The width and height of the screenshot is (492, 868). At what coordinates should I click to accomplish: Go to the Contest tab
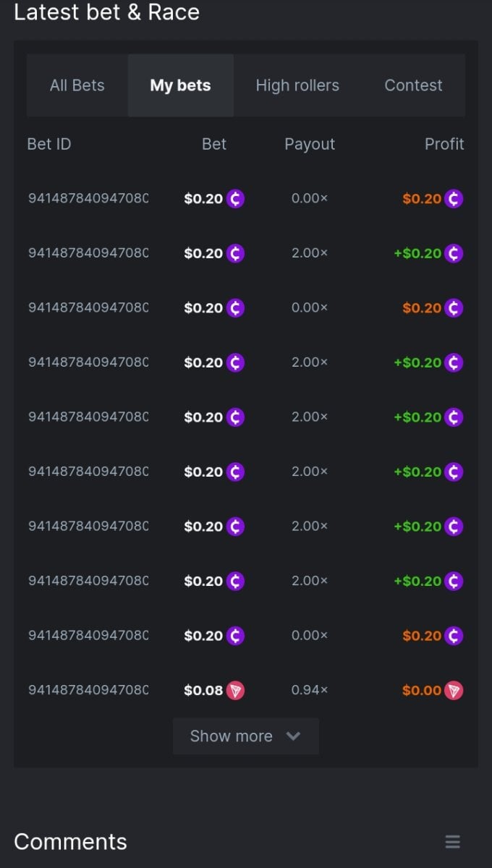click(413, 85)
